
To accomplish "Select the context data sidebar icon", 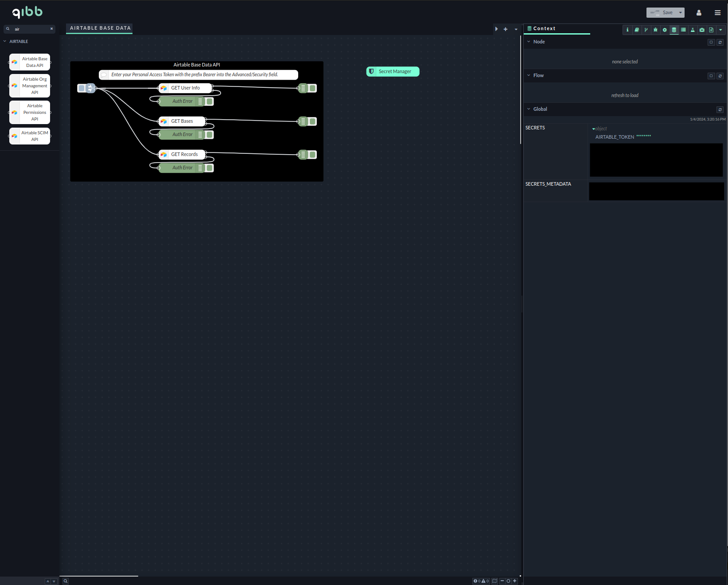I will [x=674, y=30].
